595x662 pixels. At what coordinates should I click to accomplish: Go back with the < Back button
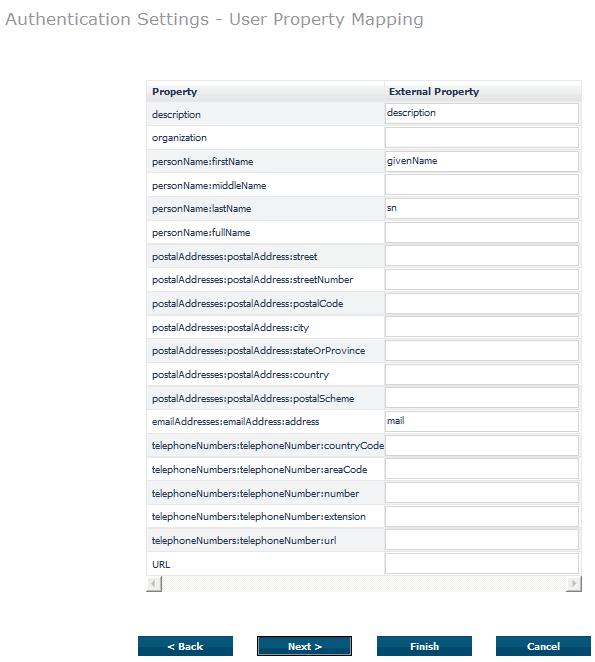click(185, 646)
